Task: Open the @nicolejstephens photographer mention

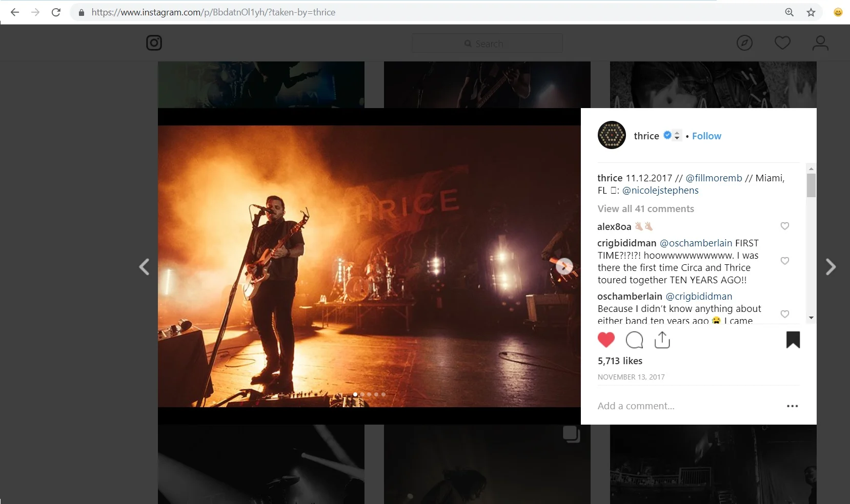Action: [660, 190]
